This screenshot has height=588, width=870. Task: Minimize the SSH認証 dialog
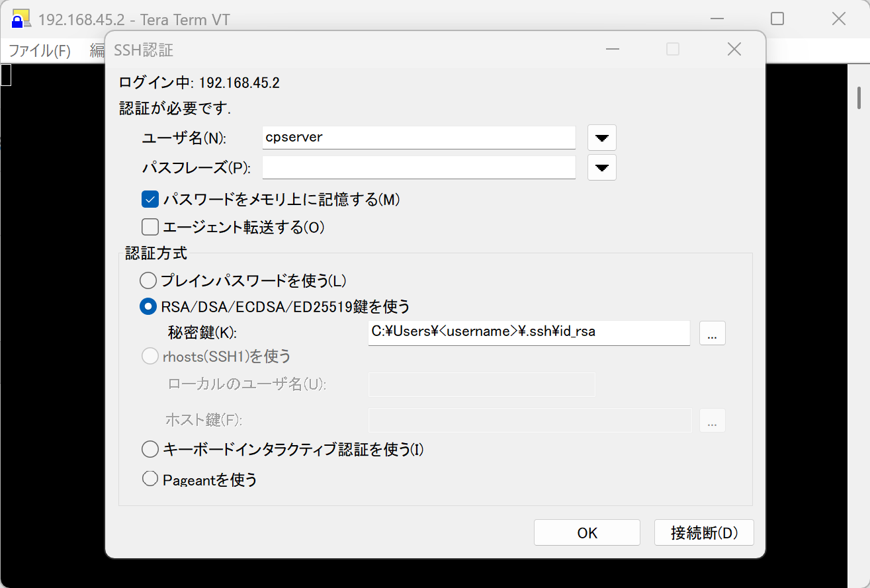(613, 49)
